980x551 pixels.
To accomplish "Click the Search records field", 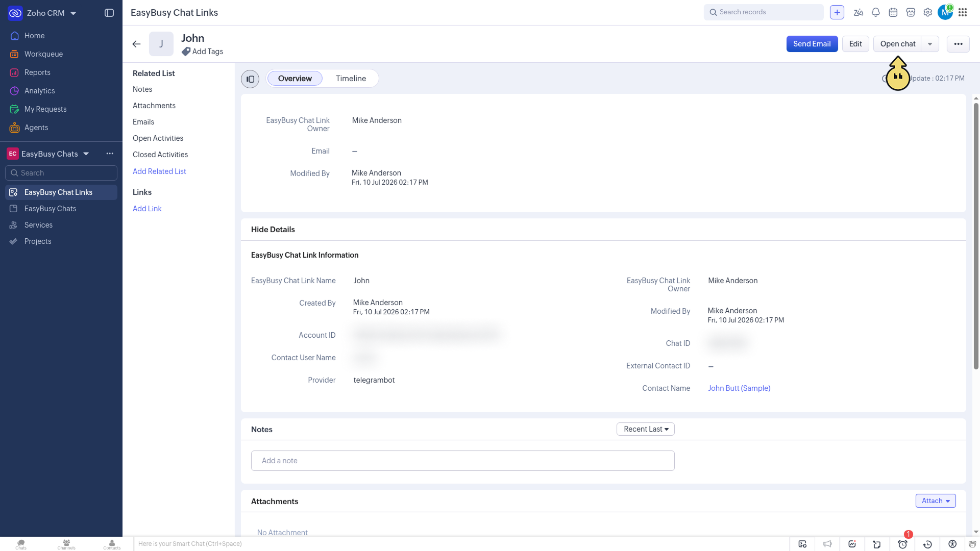I will pyautogui.click(x=764, y=12).
